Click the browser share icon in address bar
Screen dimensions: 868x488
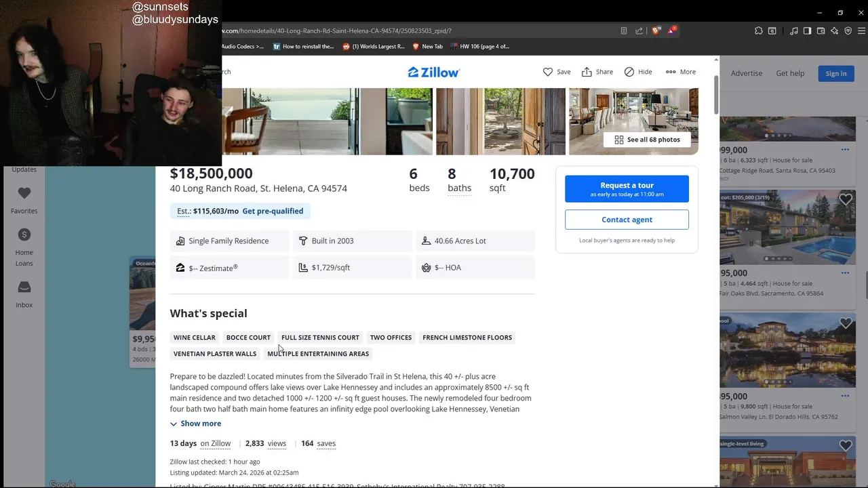click(639, 30)
